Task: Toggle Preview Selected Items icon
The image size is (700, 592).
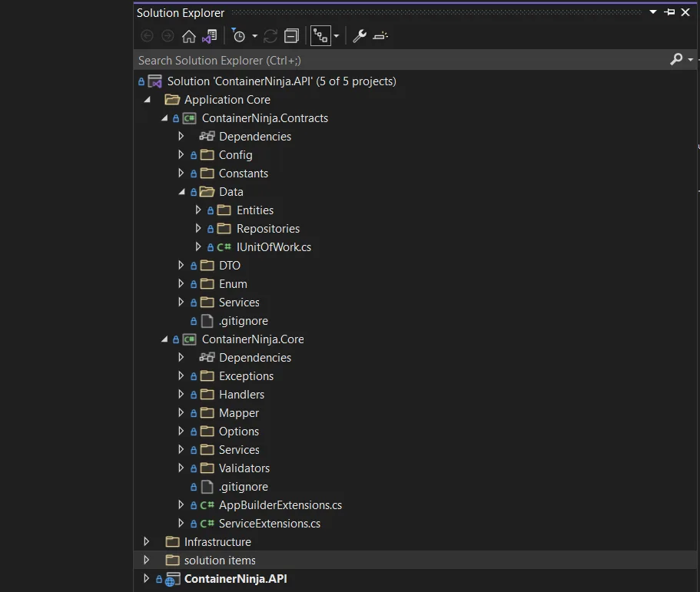Action: pos(381,36)
